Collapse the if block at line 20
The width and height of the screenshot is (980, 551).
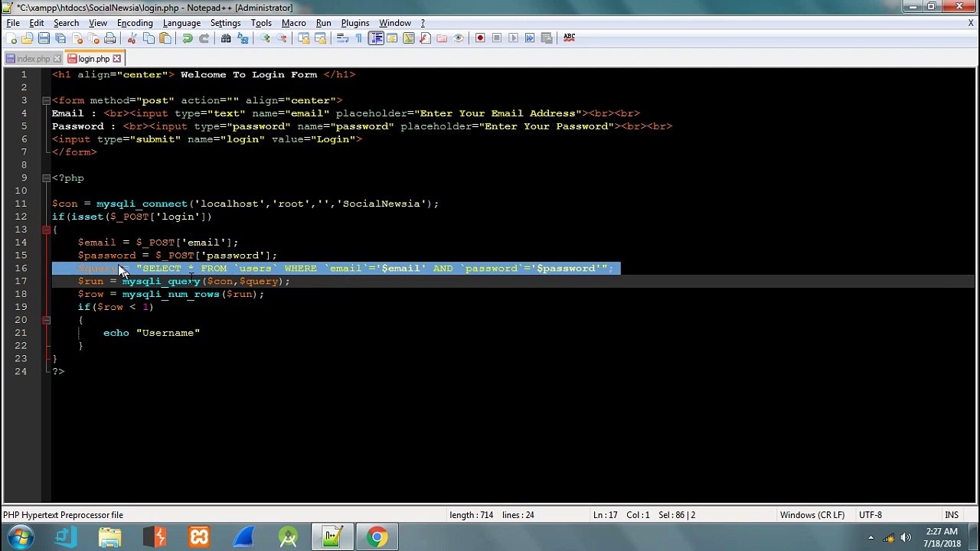point(46,320)
